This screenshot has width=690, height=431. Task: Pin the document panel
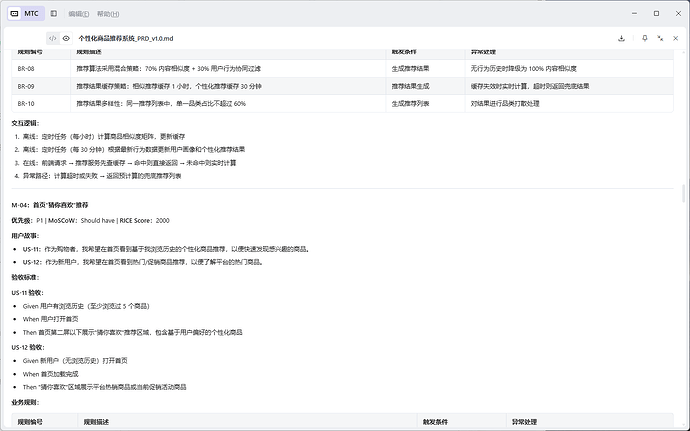pyautogui.click(x=645, y=38)
